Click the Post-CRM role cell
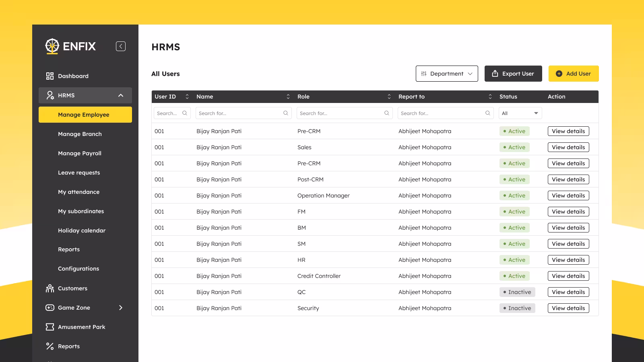Viewport: 644px width, 362px height. 310,179
